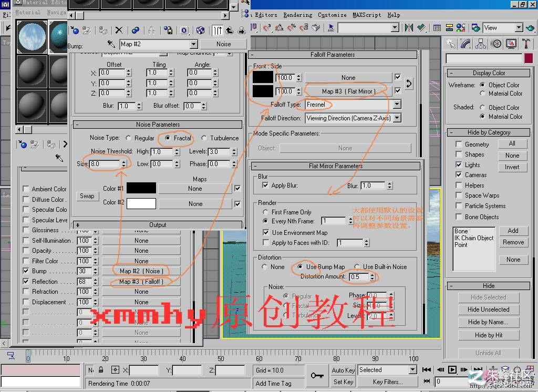Click Go Forward to Sibling icon
538x392 pixels.
tap(242, 30)
